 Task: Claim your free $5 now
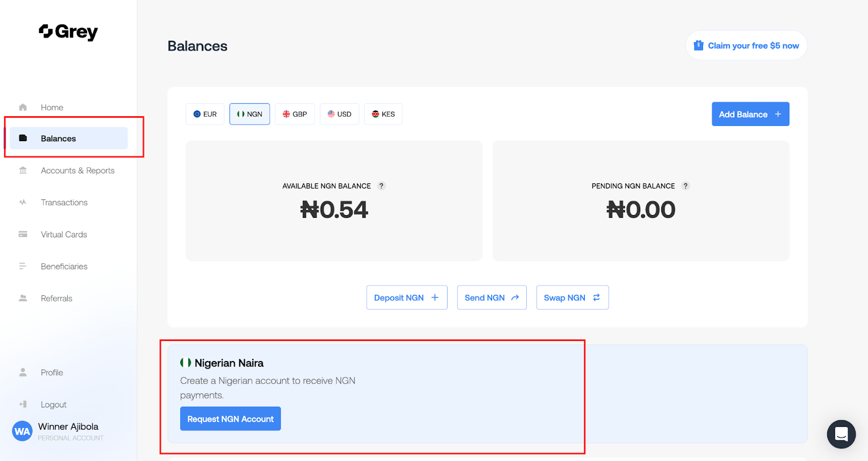point(746,46)
